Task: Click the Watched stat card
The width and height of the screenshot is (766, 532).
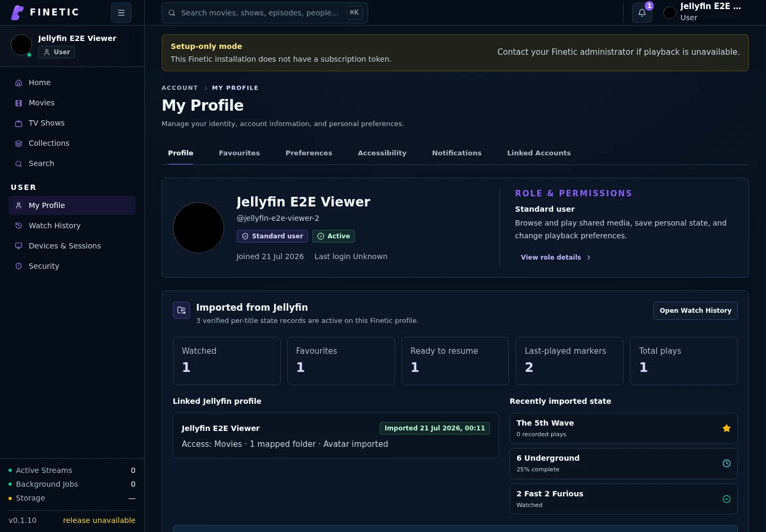Action: pos(227,361)
